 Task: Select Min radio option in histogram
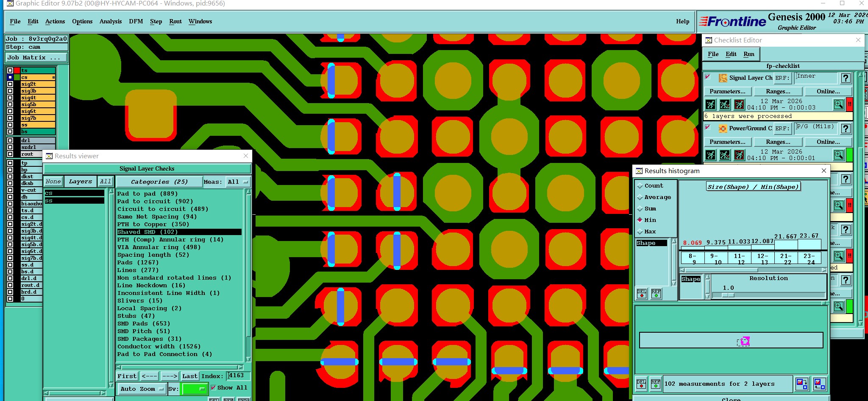[640, 220]
